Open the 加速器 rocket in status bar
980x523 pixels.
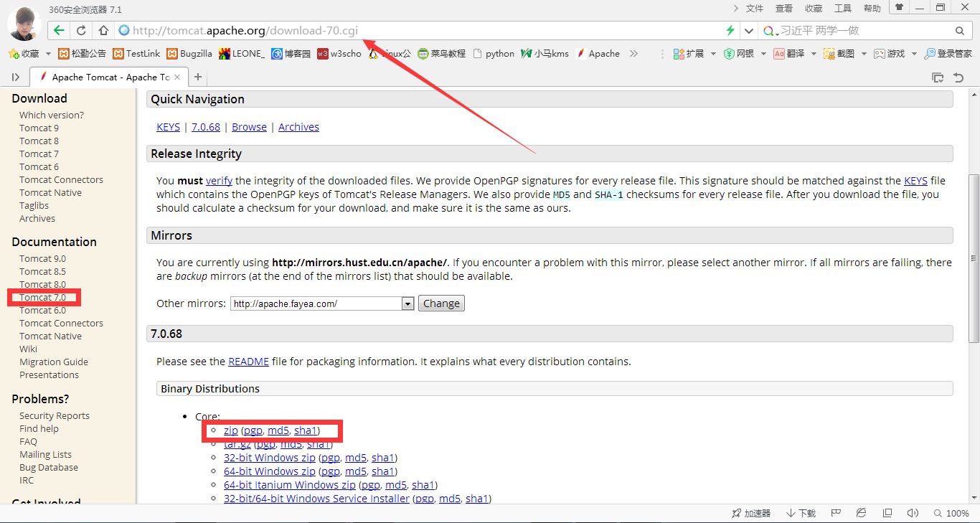click(750, 514)
